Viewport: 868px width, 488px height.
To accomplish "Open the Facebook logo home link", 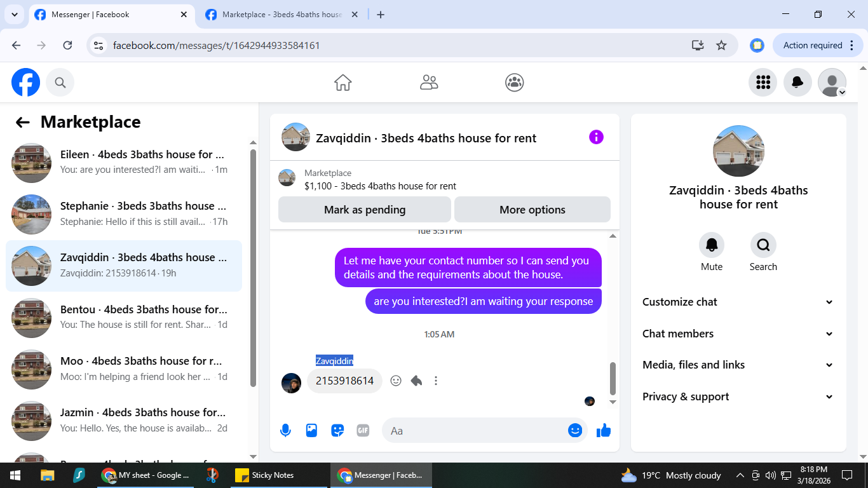I will tap(25, 83).
